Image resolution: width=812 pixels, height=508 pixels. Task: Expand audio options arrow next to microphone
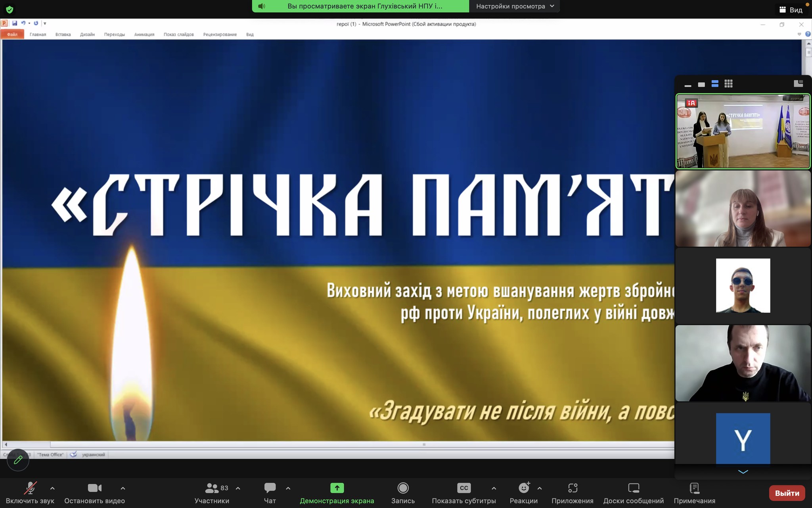click(x=52, y=488)
